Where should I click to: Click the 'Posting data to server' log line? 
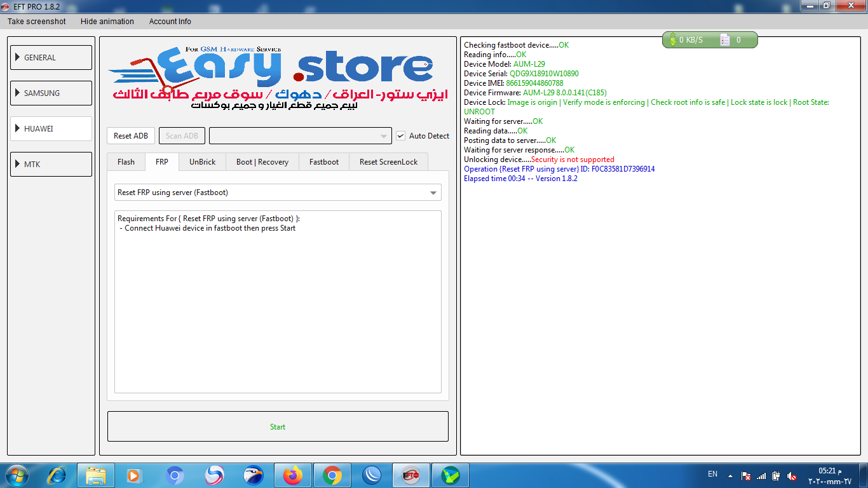coord(510,140)
